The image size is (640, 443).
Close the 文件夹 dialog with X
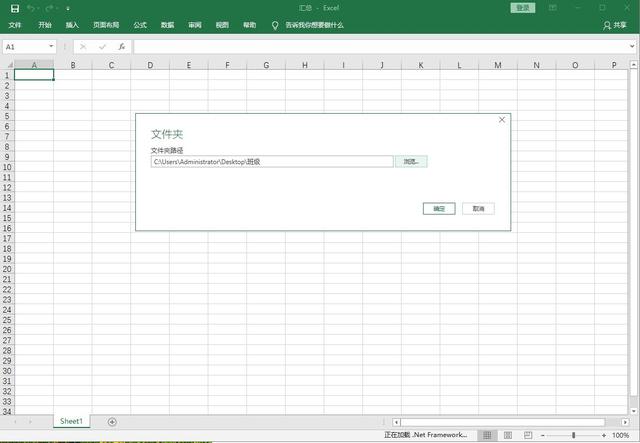pos(502,120)
